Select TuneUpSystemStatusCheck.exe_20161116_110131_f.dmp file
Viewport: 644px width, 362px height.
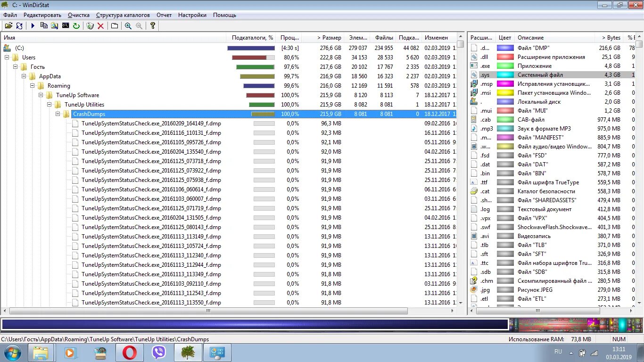point(151,133)
